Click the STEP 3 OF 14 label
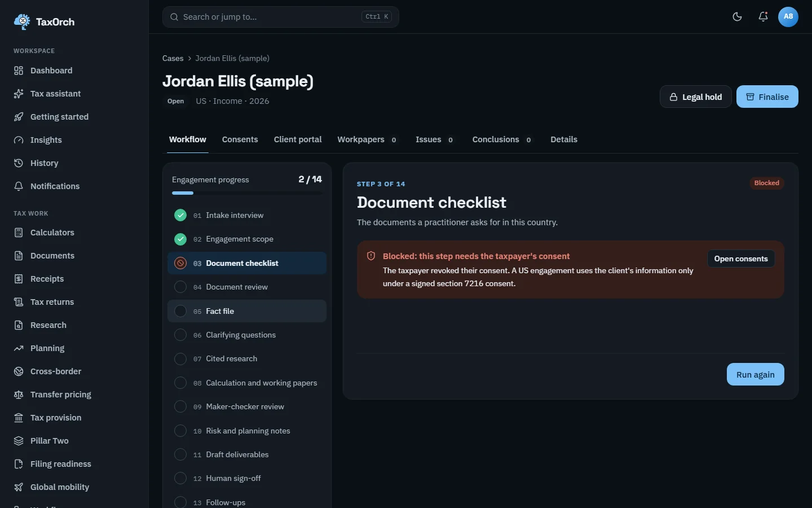Image resolution: width=812 pixels, height=508 pixels. tap(381, 184)
